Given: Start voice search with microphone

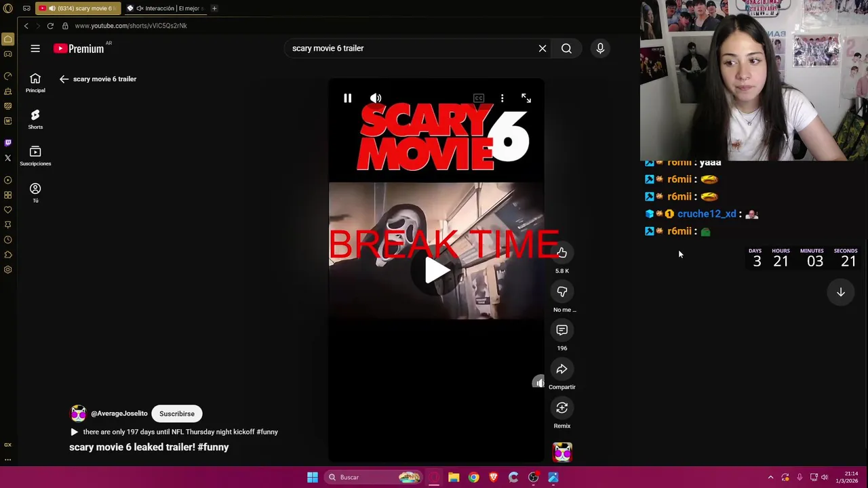Looking at the screenshot, I should (x=600, y=49).
